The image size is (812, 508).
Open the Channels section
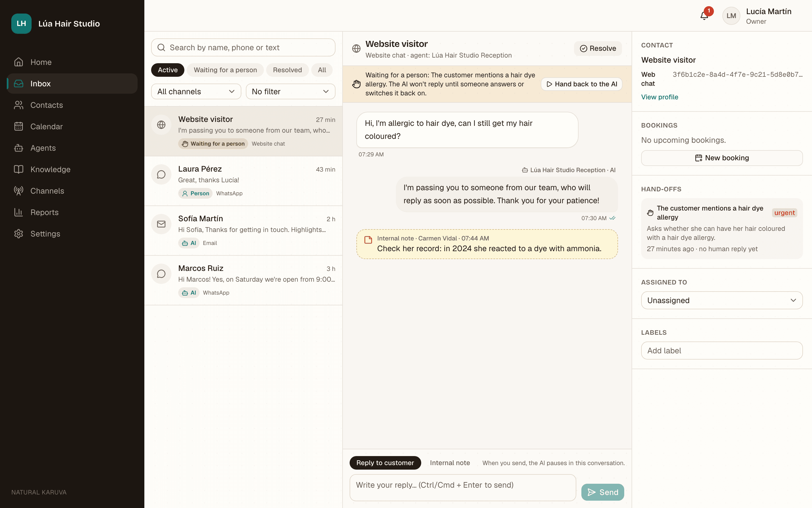72,191
